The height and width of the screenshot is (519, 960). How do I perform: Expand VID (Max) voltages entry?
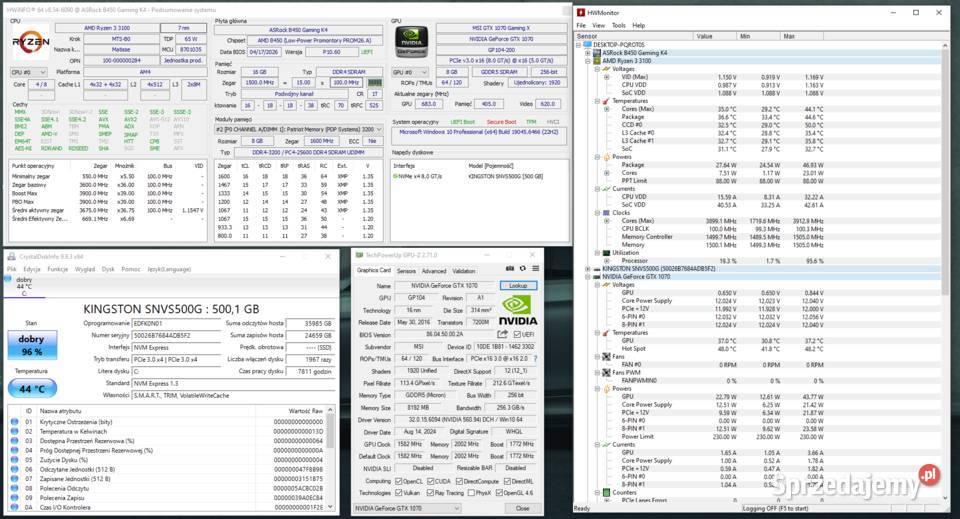pyautogui.click(x=606, y=77)
